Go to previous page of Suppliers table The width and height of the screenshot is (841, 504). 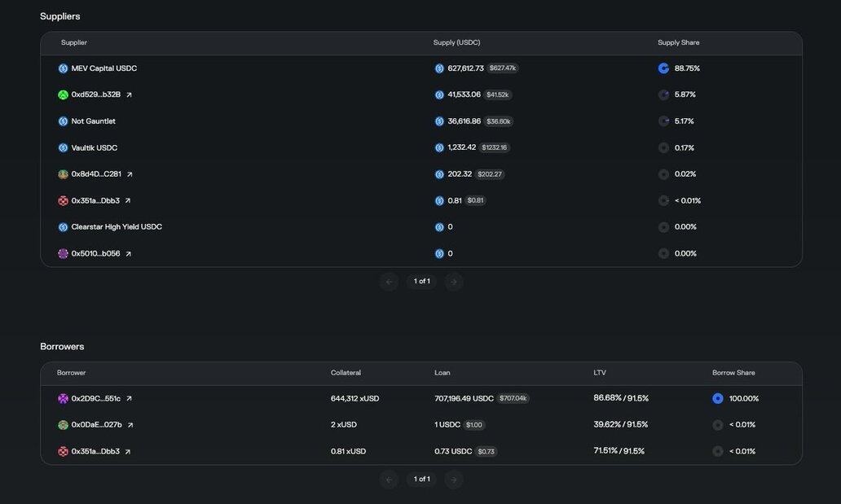389,282
